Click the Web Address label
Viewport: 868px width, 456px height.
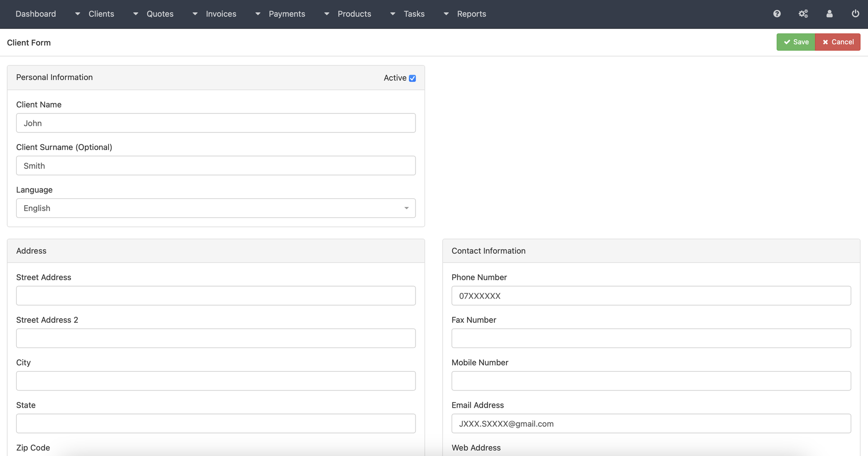(x=476, y=448)
